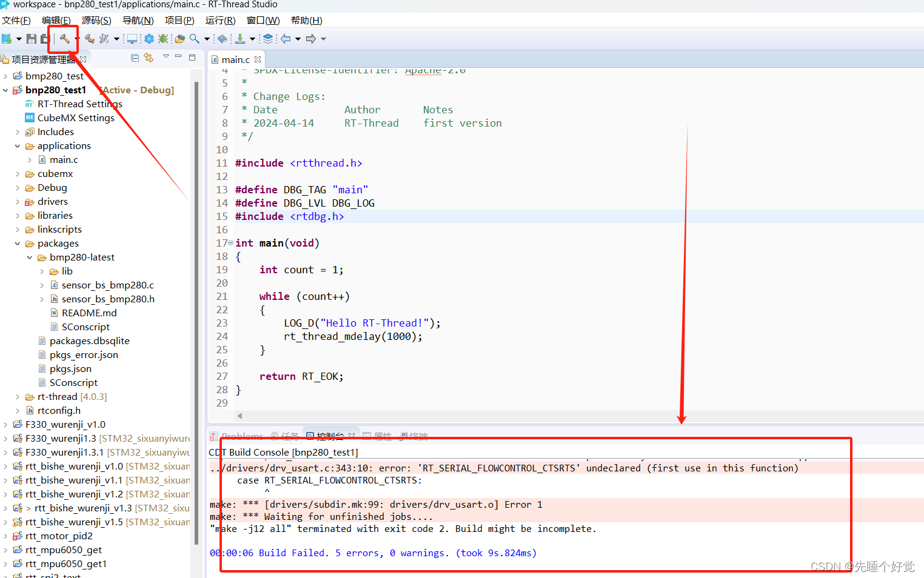Expand the Includes folder
The image size is (924, 578).
18,131
